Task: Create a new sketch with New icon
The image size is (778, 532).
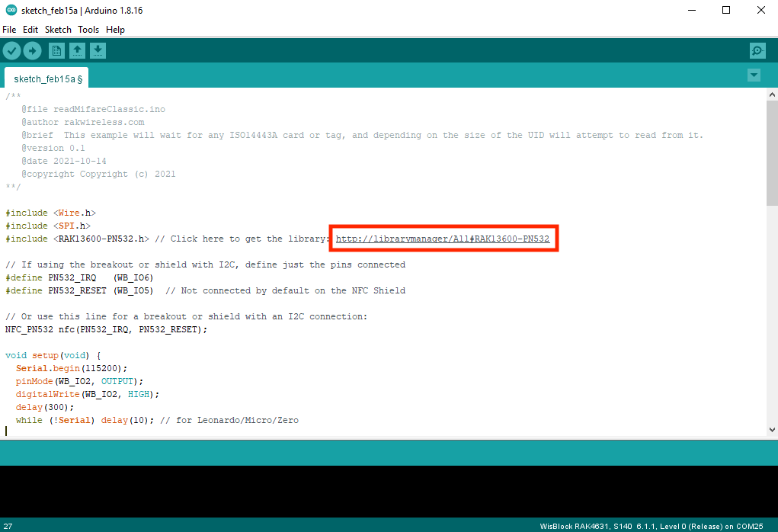Action: point(56,50)
